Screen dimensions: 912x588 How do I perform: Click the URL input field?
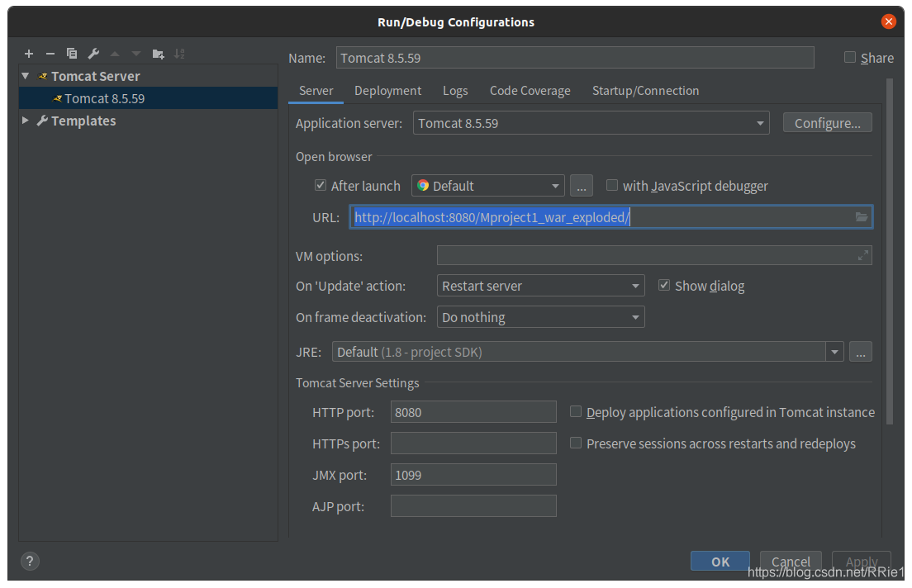point(610,217)
